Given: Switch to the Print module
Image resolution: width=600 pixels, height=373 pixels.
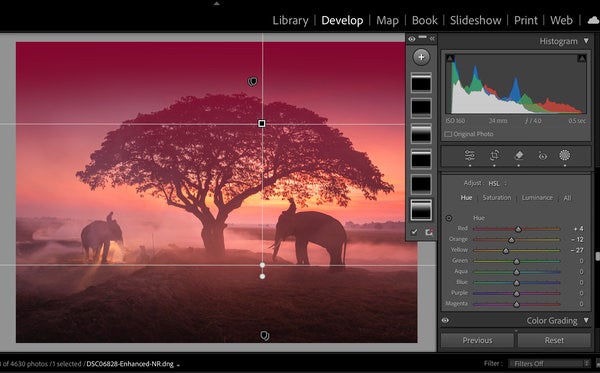Looking at the screenshot, I should (x=525, y=20).
